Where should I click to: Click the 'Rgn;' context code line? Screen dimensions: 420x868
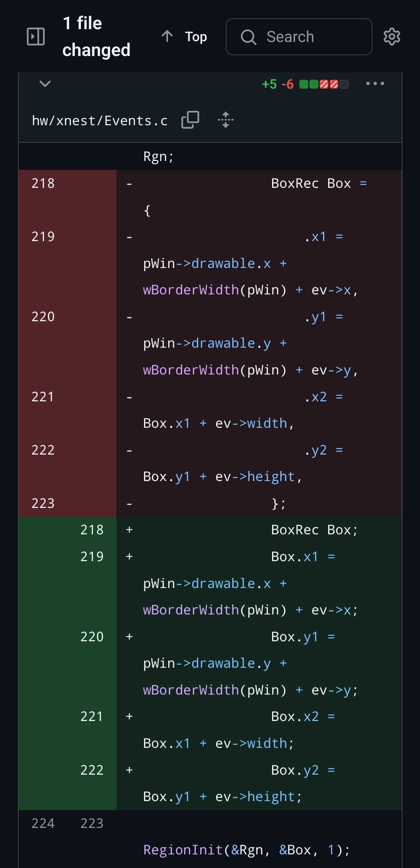click(158, 157)
